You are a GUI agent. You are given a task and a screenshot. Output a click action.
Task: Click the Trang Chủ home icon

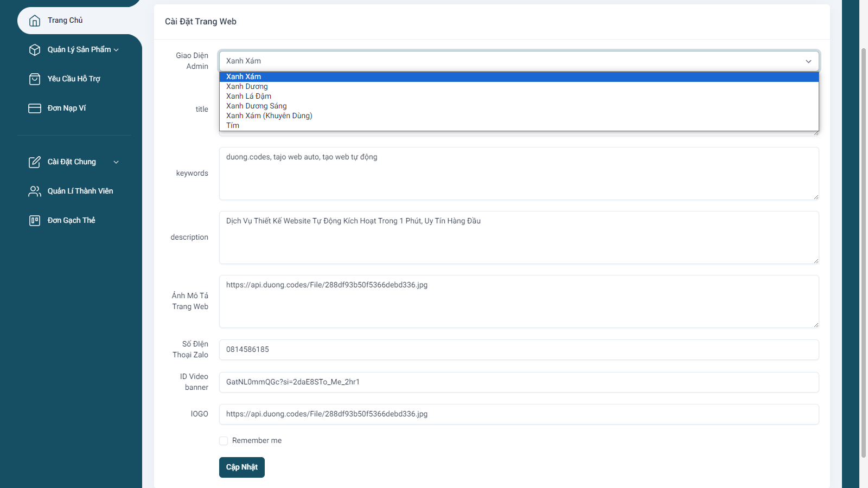[x=35, y=21]
